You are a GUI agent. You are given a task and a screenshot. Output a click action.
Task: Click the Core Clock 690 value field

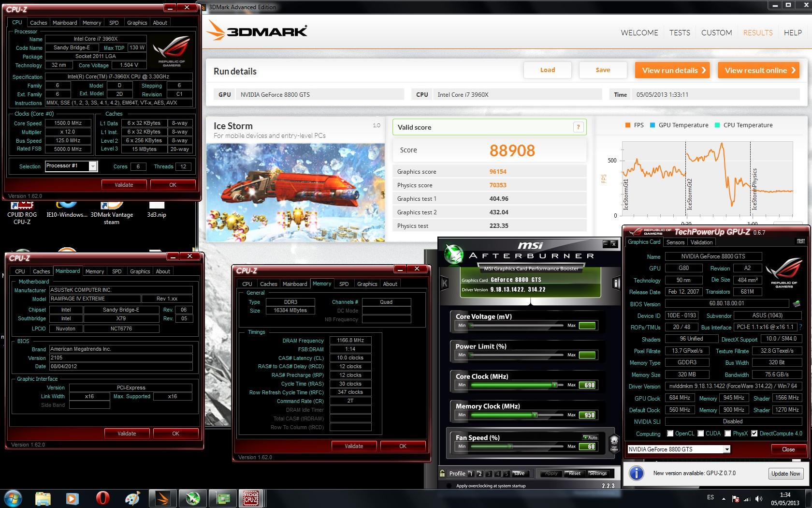coord(588,385)
